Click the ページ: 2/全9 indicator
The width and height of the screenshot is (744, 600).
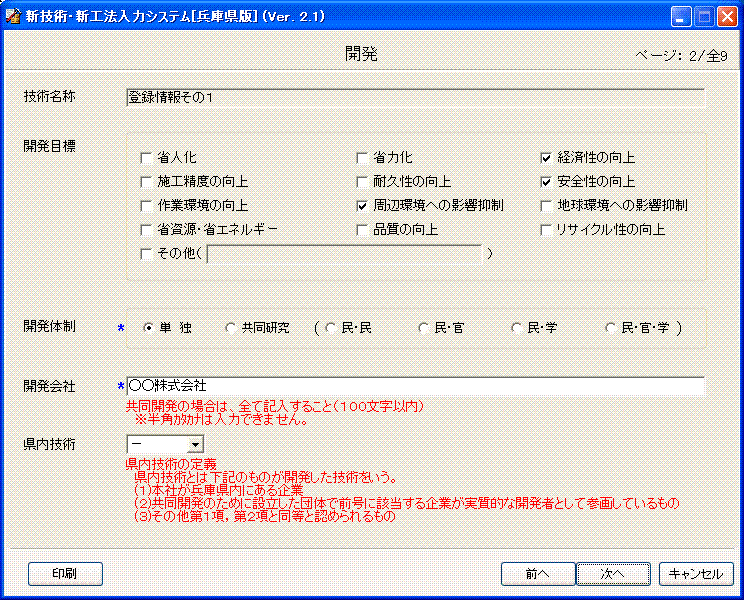[x=681, y=56]
